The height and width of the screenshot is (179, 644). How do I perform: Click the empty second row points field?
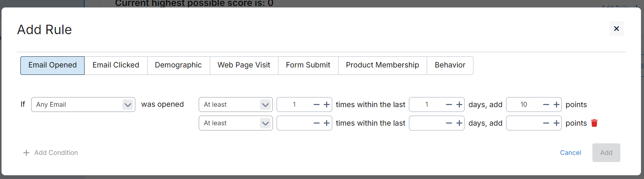(x=524, y=123)
